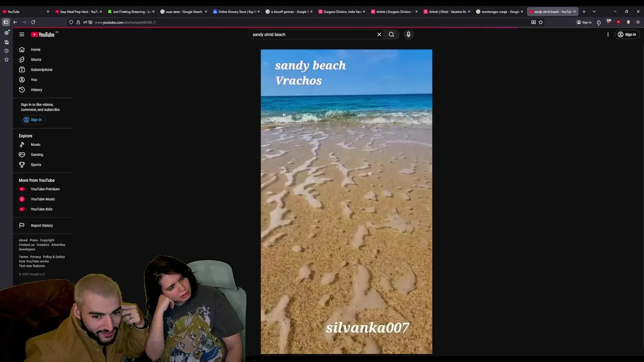Screen dimensions: 644x362
Task: Expand the list all tabs dropdown
Action: (594, 12)
